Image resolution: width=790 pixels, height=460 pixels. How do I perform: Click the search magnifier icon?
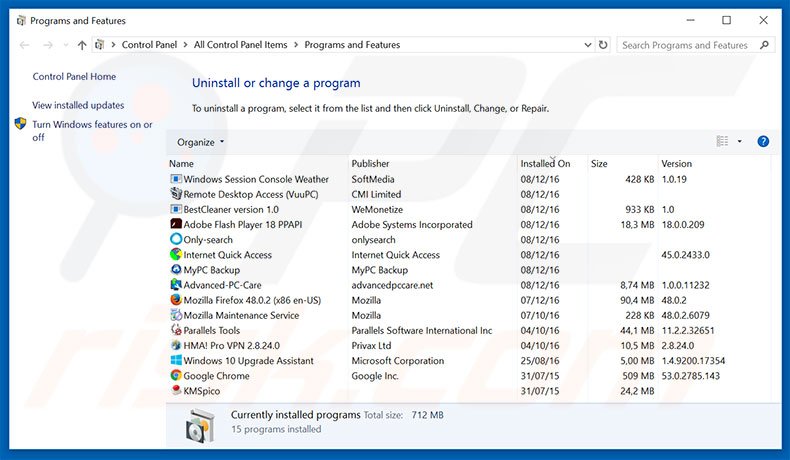(764, 45)
